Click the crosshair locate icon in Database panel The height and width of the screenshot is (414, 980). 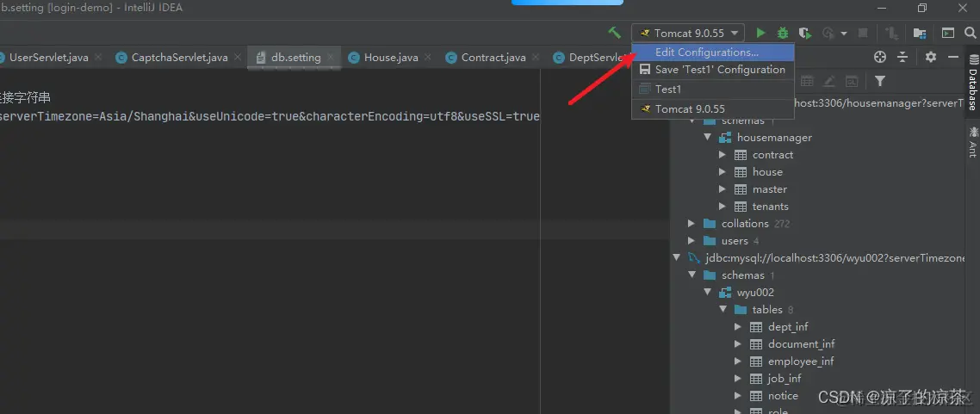[x=880, y=58]
